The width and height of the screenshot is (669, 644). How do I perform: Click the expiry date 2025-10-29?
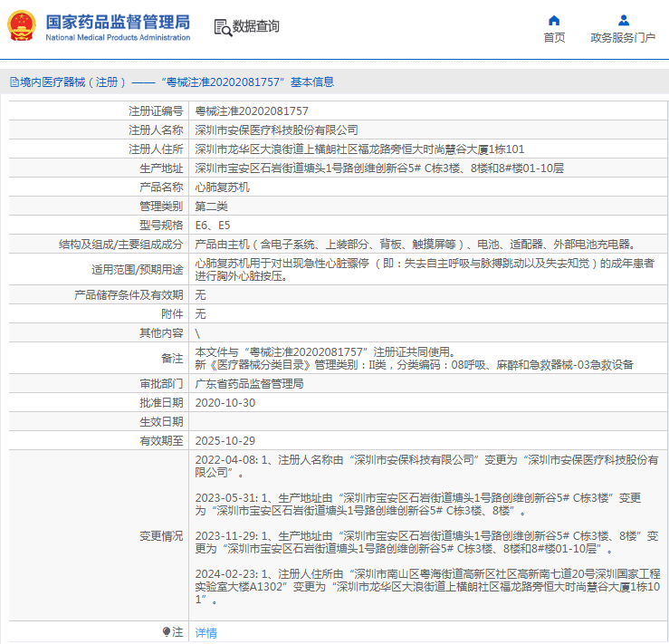pos(225,441)
